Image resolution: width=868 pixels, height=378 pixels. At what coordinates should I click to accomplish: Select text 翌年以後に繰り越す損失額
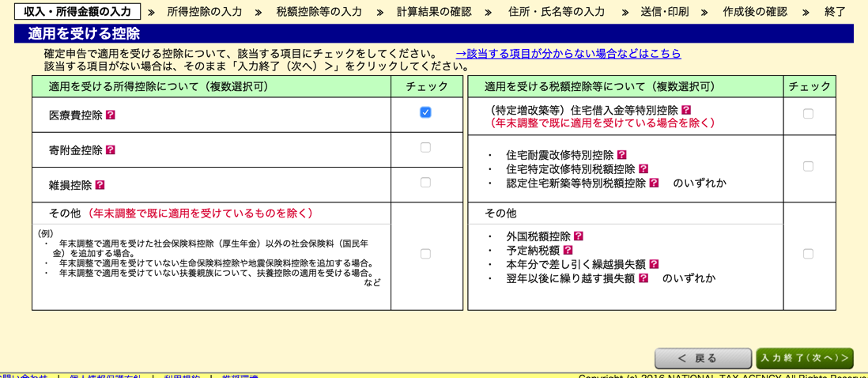[572, 278]
